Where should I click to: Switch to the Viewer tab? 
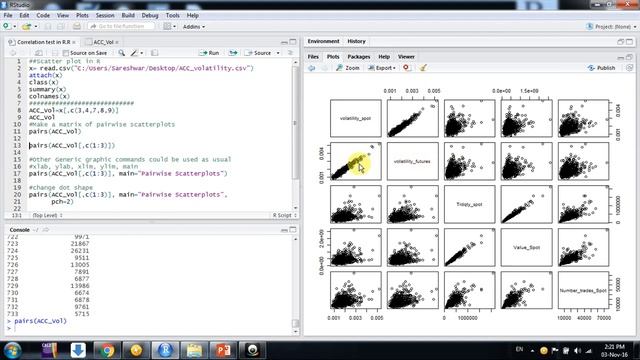406,57
